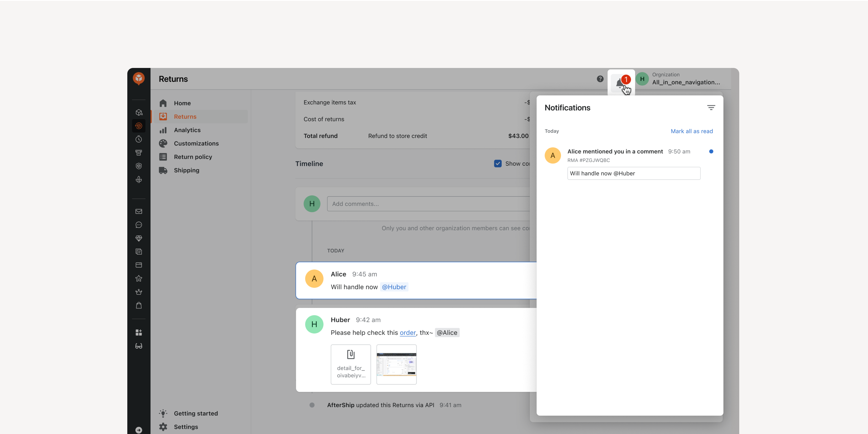Click the Add comments input field
The height and width of the screenshot is (434, 868).
coord(428,204)
